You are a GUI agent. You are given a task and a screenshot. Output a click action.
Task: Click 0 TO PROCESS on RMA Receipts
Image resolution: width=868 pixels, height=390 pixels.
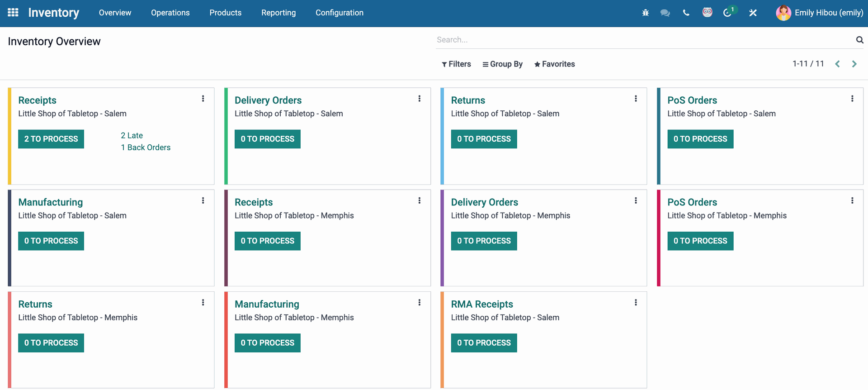tap(484, 342)
